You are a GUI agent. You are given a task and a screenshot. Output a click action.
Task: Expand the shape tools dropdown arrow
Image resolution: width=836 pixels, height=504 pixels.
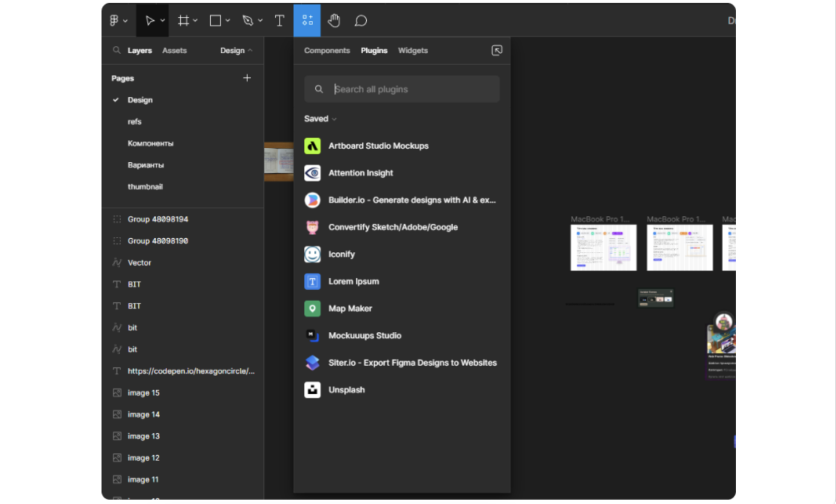click(x=227, y=21)
